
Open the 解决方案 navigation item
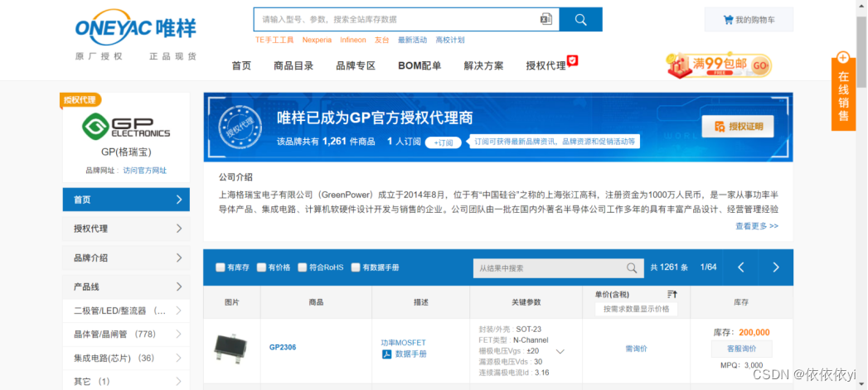[x=484, y=66]
